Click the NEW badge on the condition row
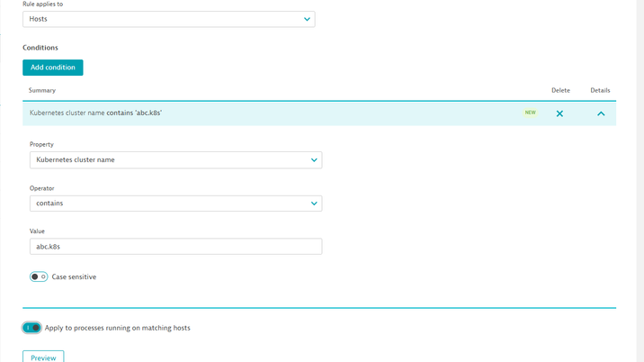644x362 pixels. tap(530, 113)
